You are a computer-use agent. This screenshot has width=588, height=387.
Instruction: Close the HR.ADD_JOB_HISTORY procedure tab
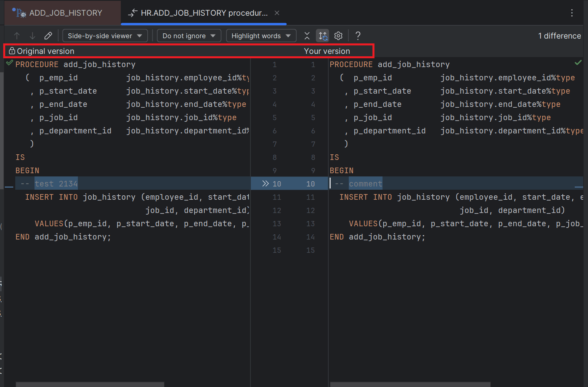(x=277, y=12)
